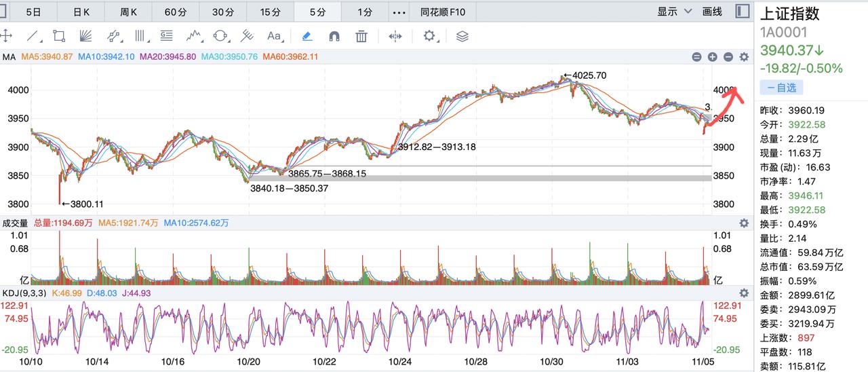868x372 pixels.
Task: Open the three-dots more periods menu
Action: click(399, 12)
